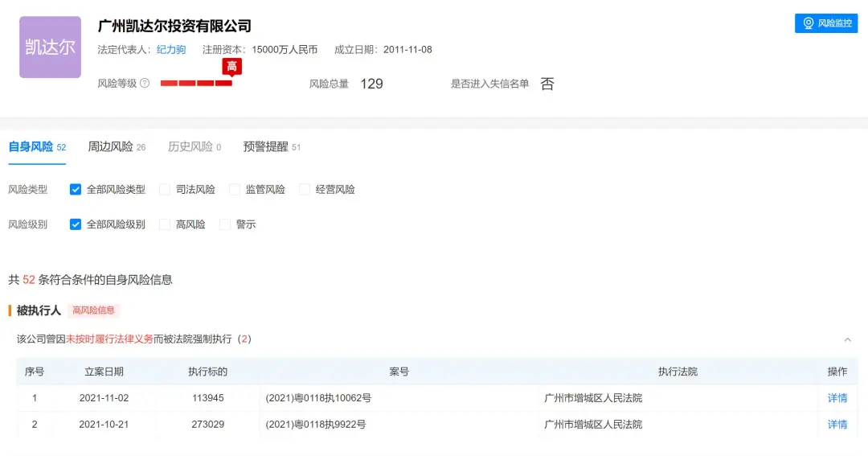Click the total risk count 129

[371, 84]
